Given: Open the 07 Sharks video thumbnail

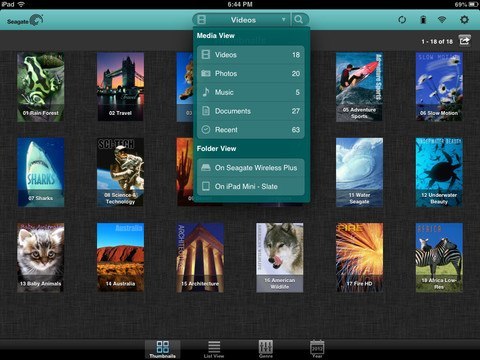Looking at the screenshot, I should [x=40, y=172].
